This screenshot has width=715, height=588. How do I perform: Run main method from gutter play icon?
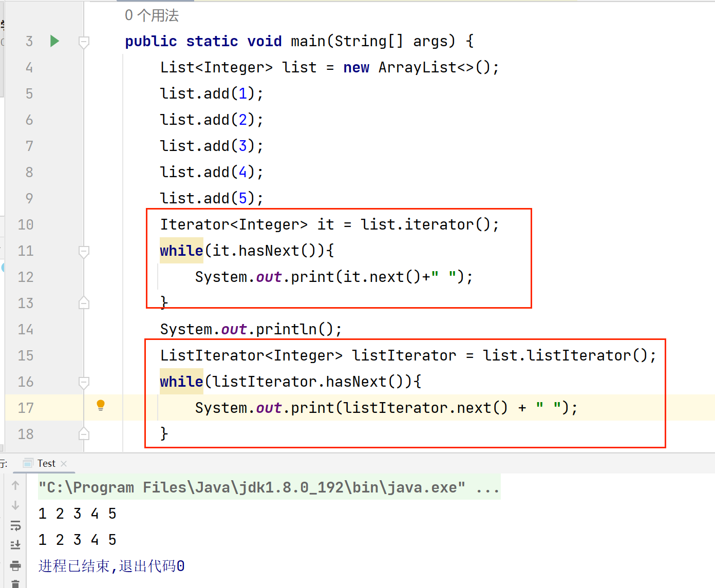pyautogui.click(x=54, y=41)
